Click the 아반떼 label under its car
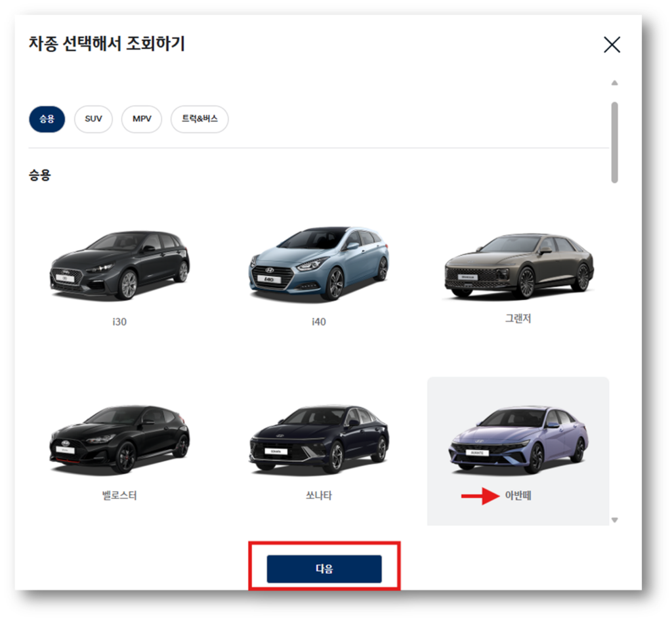Screen dimensions: 672x621 [x=518, y=496]
